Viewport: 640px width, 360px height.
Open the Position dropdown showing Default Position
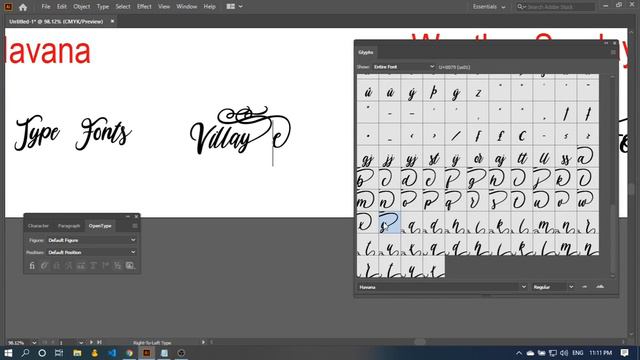click(91, 252)
